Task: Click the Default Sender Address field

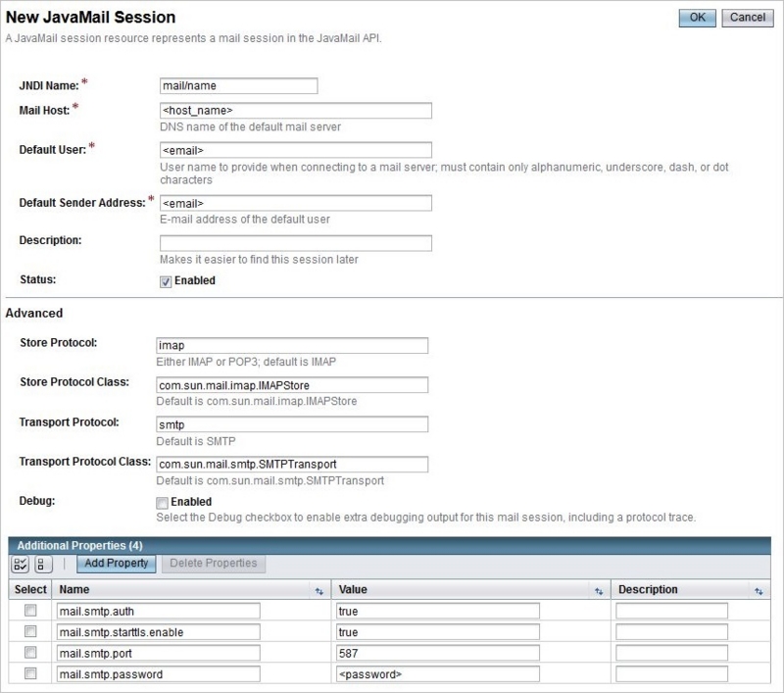Action: (x=296, y=203)
